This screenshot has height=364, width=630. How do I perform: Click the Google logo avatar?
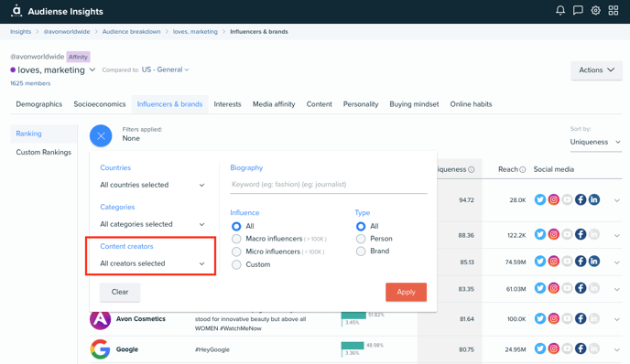(100, 349)
